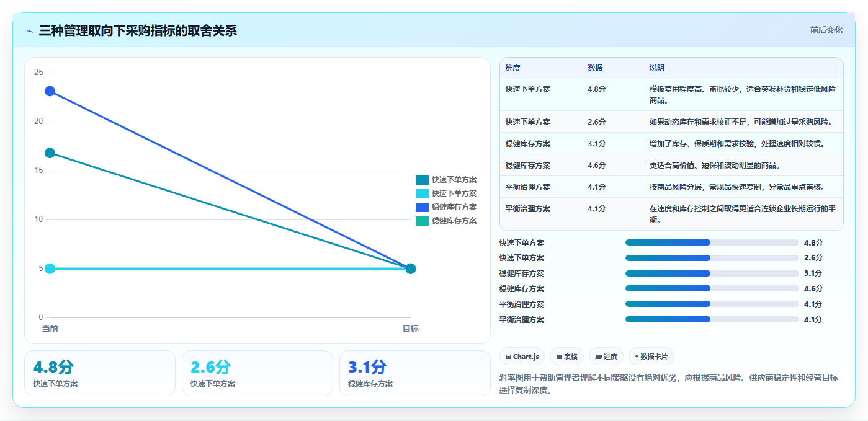Click the data point at 目标

pos(410,268)
